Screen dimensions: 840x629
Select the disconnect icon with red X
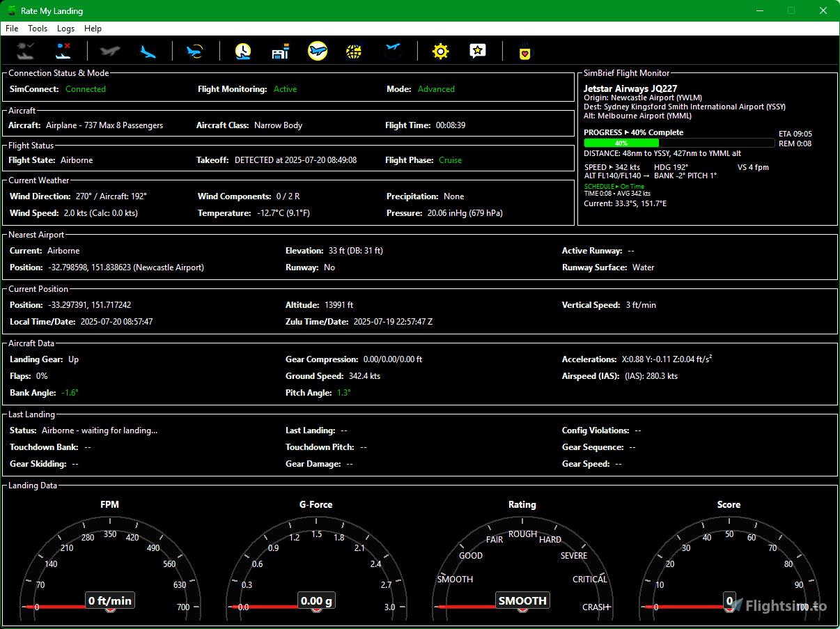point(63,51)
